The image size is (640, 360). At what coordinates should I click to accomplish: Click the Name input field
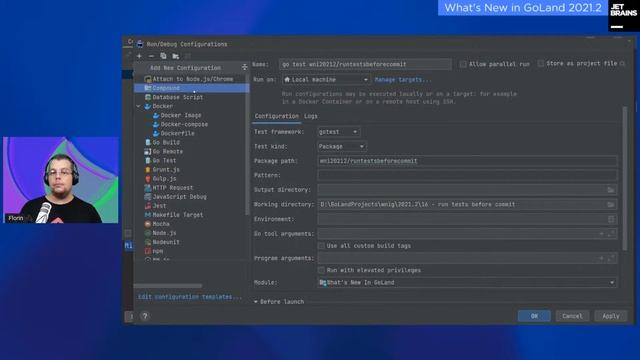[x=365, y=64]
